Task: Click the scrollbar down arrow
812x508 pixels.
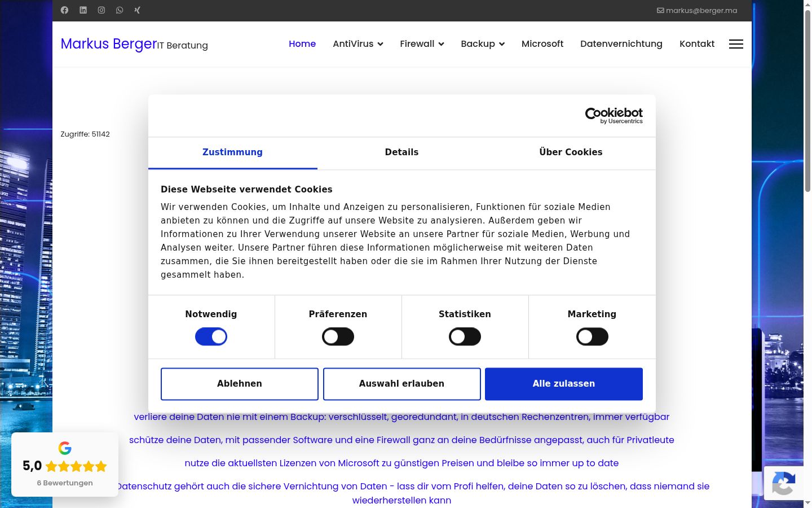Action: 807,503
